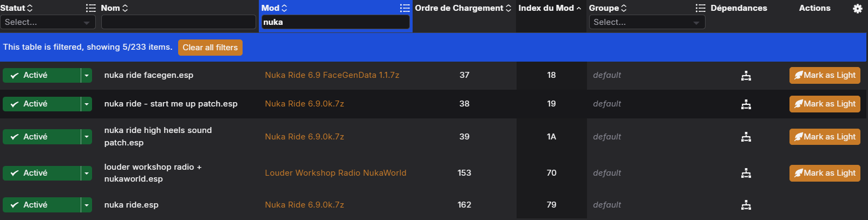This screenshot has height=220, width=868.
Task: Toggle Activé status for nuka ride facegen.esp
Action: click(42, 75)
